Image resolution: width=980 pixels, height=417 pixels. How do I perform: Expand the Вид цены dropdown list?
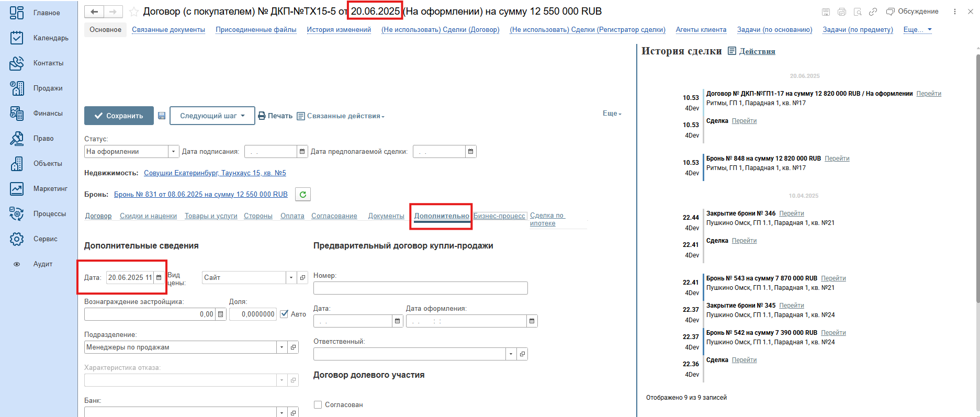(291, 278)
